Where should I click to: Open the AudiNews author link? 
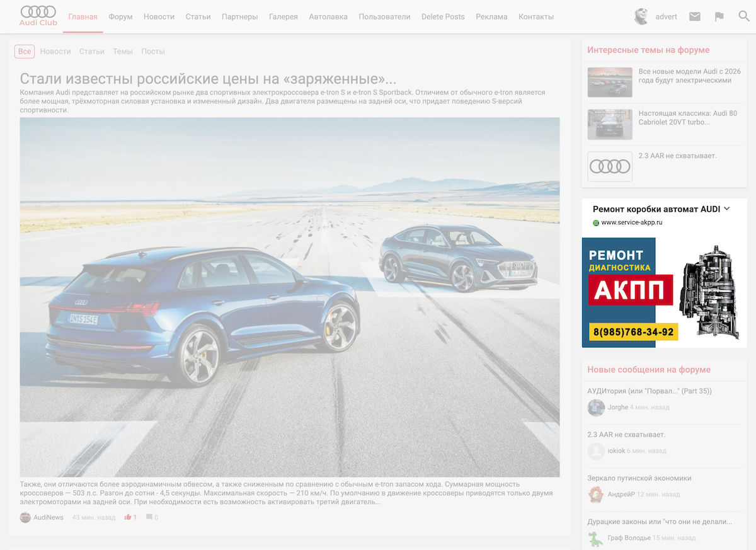click(x=49, y=517)
